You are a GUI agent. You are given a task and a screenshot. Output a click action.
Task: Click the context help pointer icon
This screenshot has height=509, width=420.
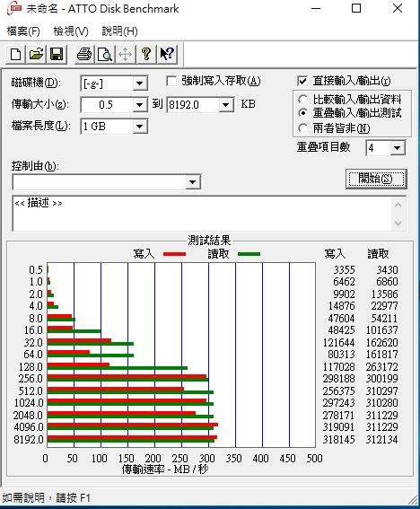pyautogui.click(x=167, y=54)
